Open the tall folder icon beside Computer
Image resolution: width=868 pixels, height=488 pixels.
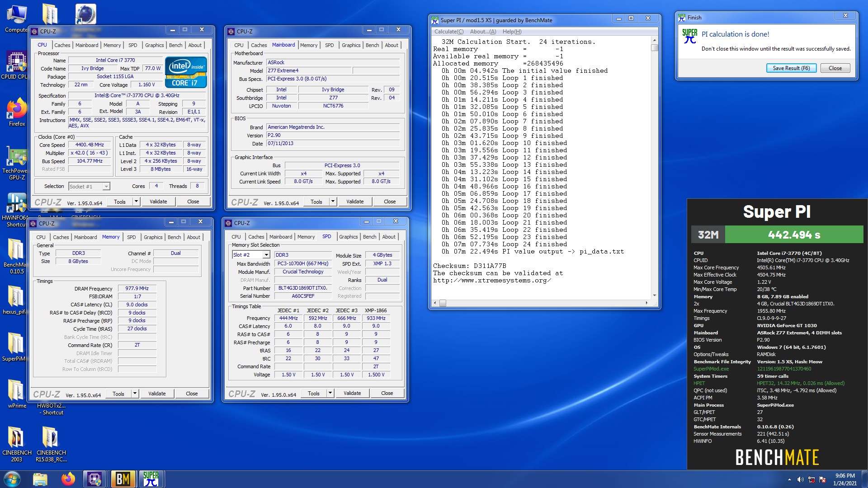click(50, 14)
